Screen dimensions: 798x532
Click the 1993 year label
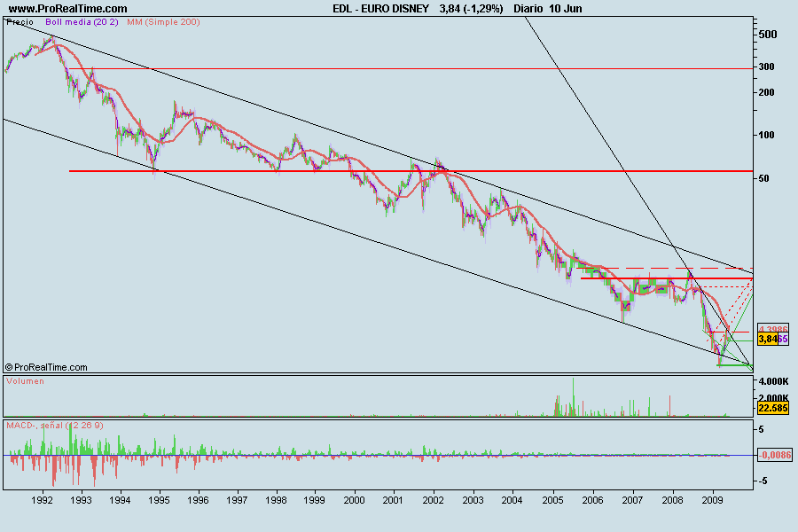[81, 500]
